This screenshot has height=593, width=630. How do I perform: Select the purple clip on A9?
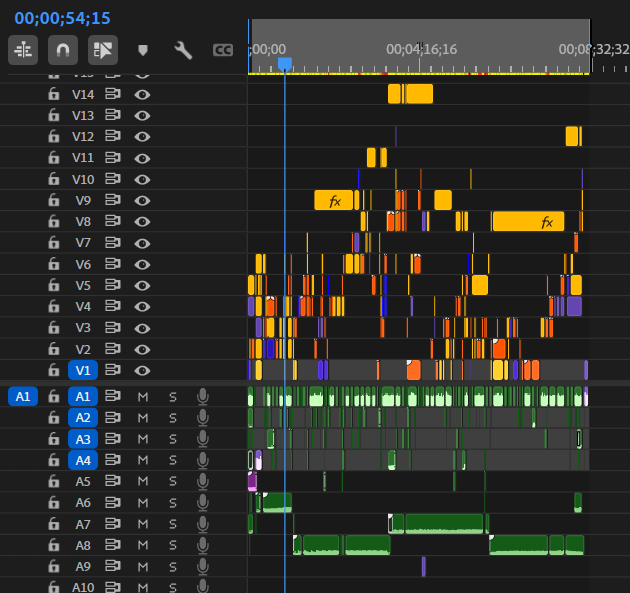click(x=423, y=566)
